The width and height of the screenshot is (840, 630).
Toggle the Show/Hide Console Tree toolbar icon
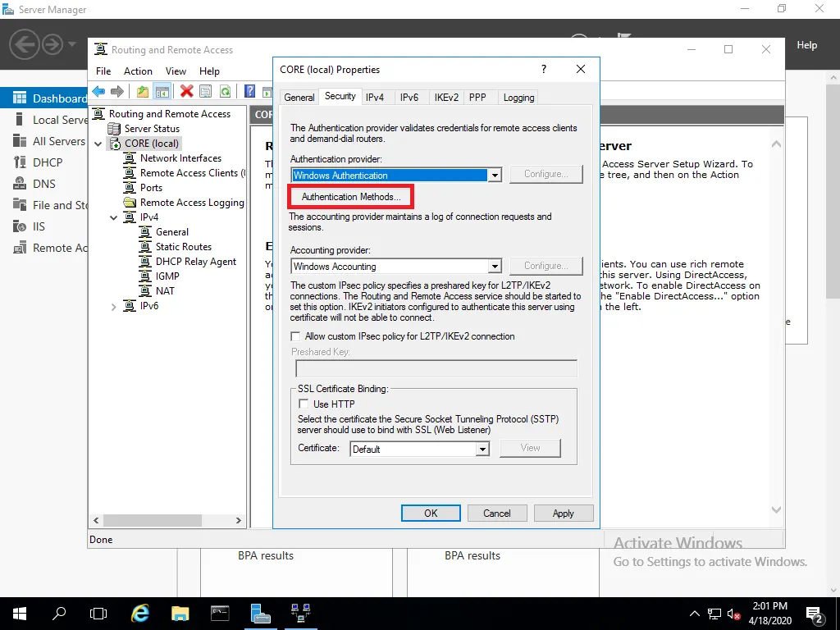162,92
